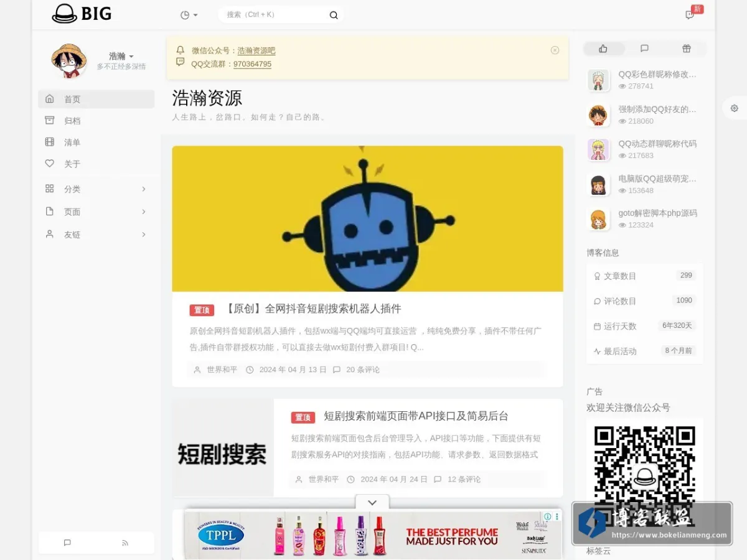Image resolution: width=747 pixels, height=560 pixels.
Task: Click the person icon beside 友链
Action: click(x=50, y=234)
